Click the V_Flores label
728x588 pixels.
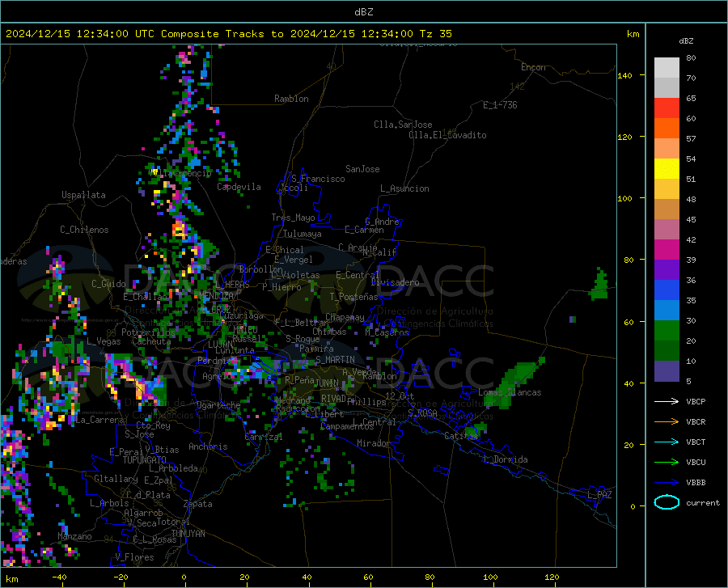tap(134, 557)
